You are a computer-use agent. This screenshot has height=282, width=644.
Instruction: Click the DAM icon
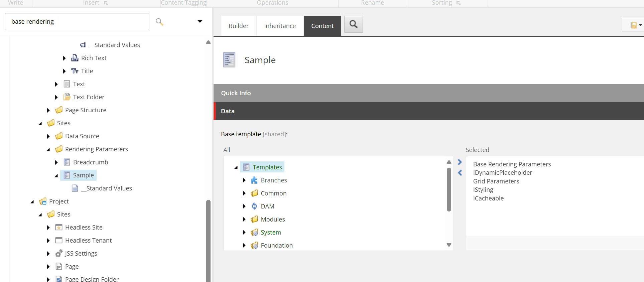point(254,206)
